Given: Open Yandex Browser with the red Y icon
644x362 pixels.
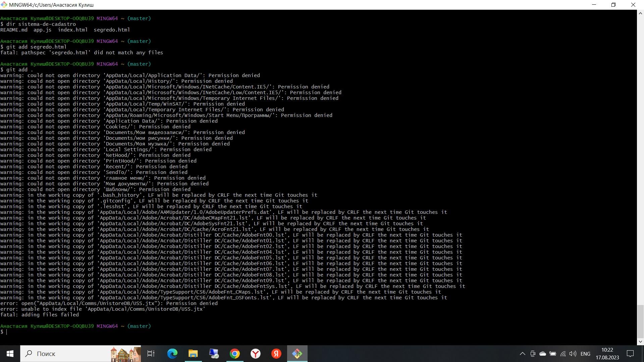Looking at the screenshot, I should tap(256, 354).
